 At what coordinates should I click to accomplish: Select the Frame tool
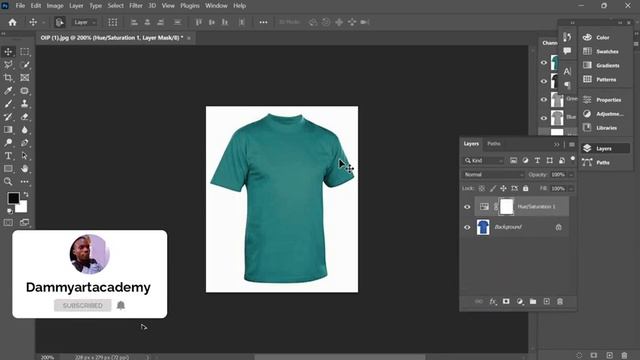[x=24, y=78]
